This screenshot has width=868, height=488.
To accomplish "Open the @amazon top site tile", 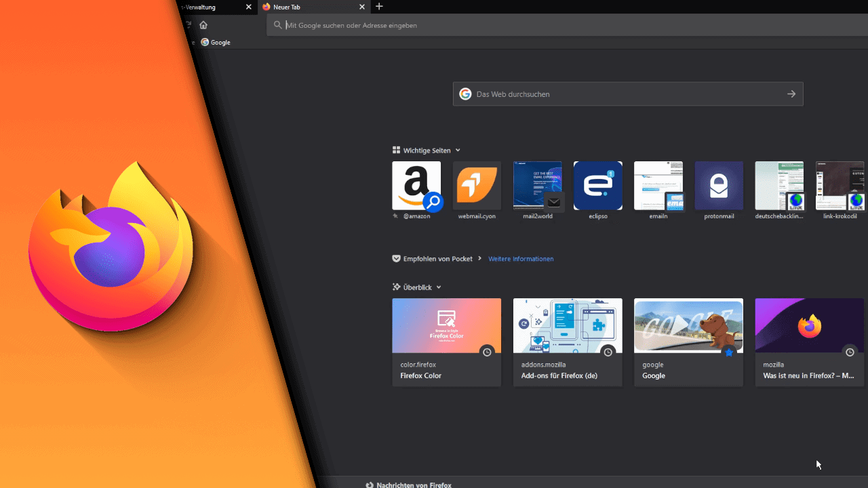I will pyautogui.click(x=416, y=186).
